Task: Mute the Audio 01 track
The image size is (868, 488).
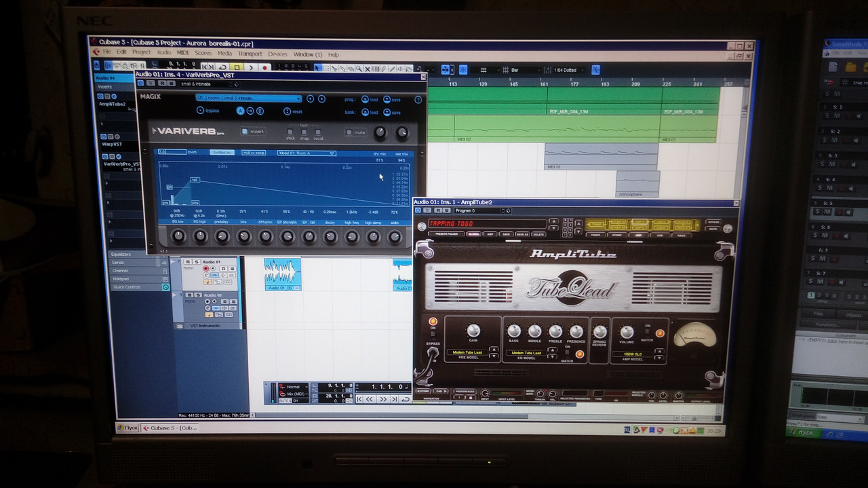Action: tap(189, 262)
